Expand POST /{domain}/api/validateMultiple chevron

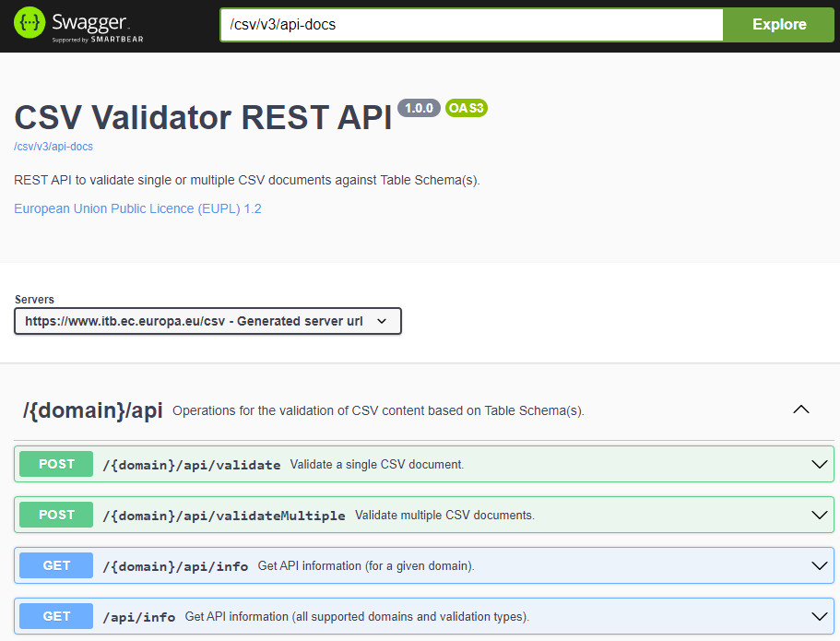tap(819, 515)
